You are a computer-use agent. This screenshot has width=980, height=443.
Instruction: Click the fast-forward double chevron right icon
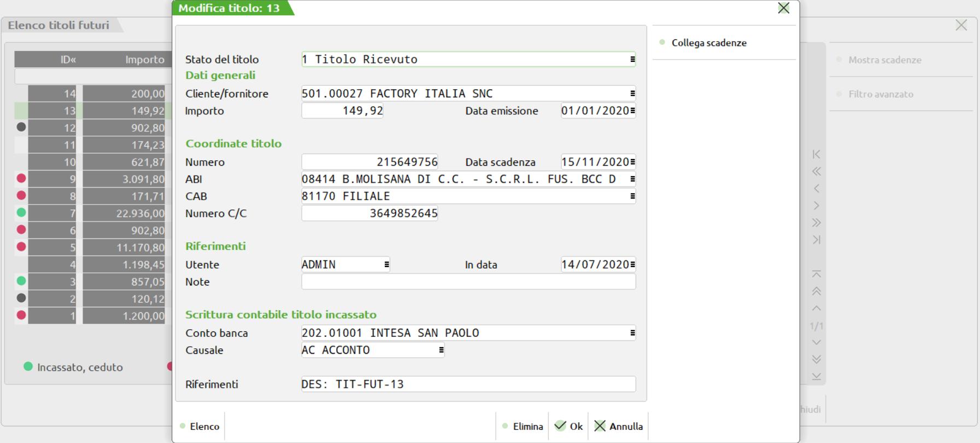pyautogui.click(x=816, y=223)
